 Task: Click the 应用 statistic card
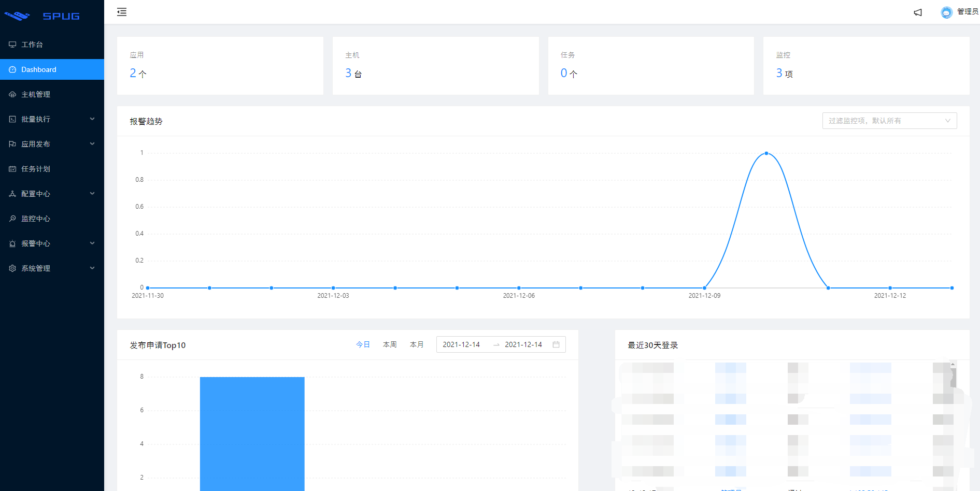tap(220, 66)
